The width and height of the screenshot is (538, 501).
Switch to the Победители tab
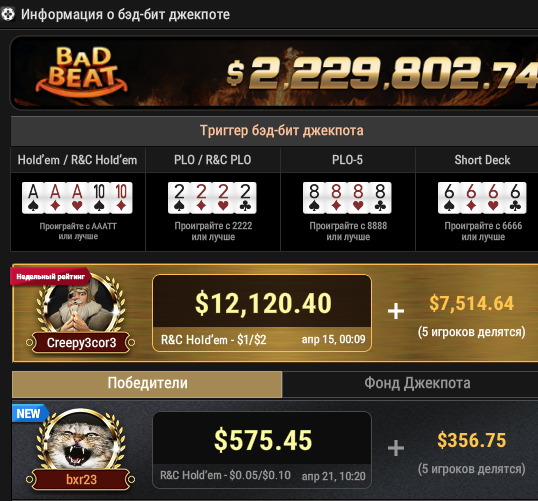[x=147, y=384]
